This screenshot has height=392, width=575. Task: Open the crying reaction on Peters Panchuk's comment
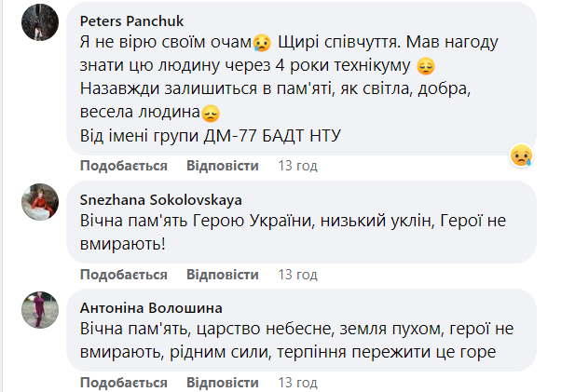(521, 155)
